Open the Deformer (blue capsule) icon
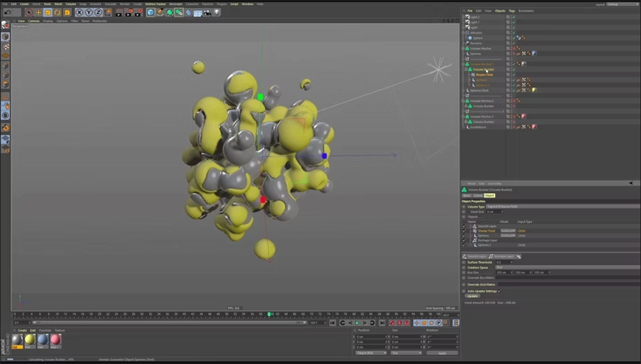641x364 pixels. click(x=188, y=13)
